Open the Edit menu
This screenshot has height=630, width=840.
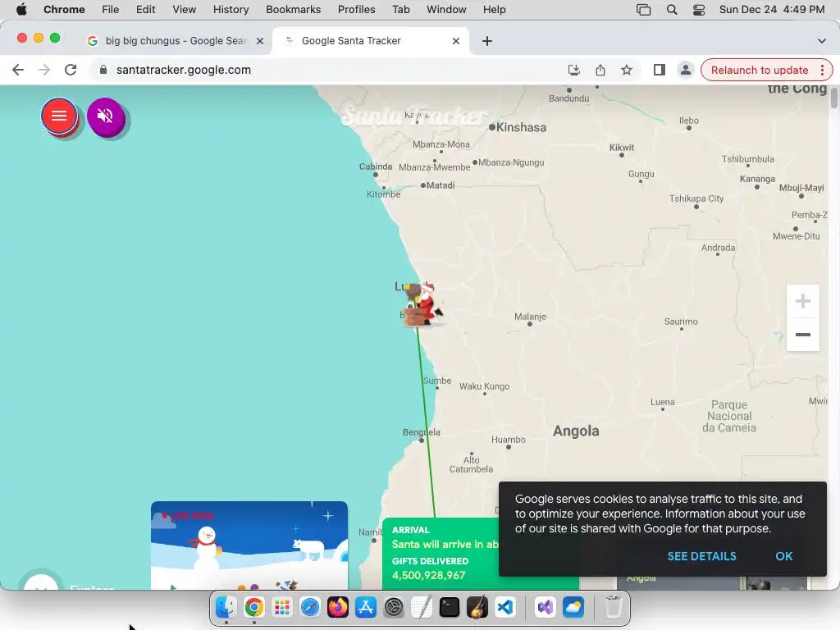[x=145, y=10]
